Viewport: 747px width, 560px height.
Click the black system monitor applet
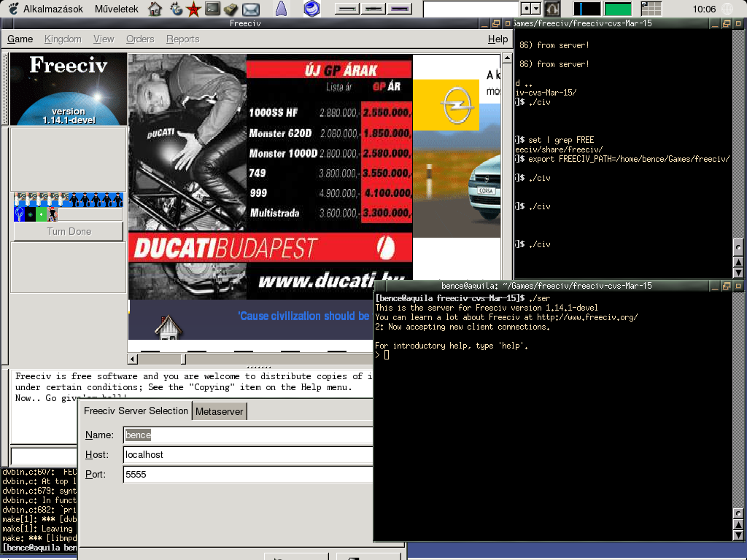(x=587, y=9)
